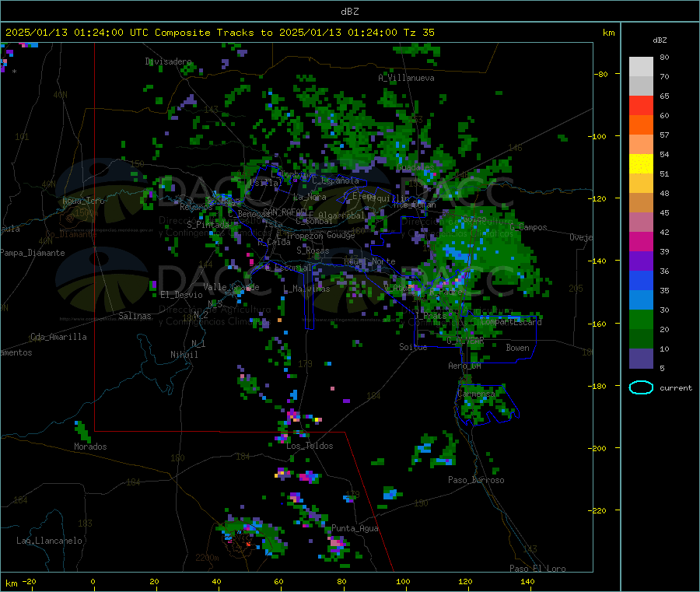The height and width of the screenshot is (592, 700).
Task: Click the Agua_Toro map label
Action: click(83, 201)
